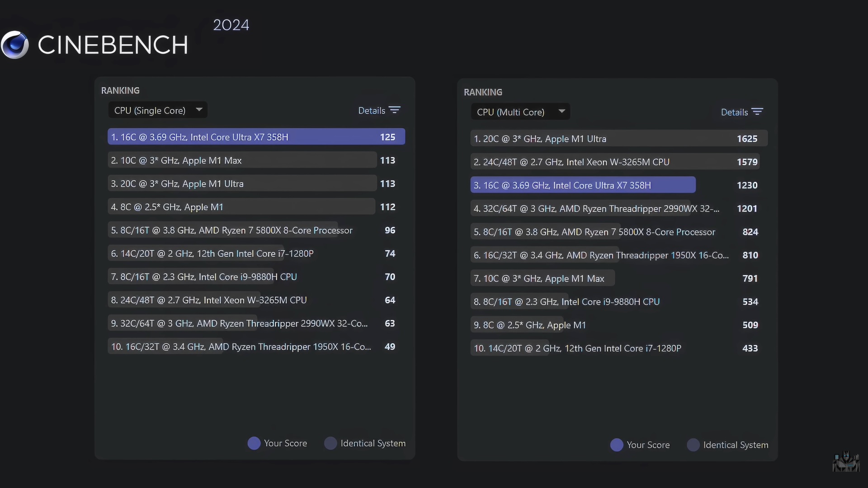This screenshot has width=868, height=488.
Task: Click the Identical System circle in Multi Core legend
Action: pos(693,445)
